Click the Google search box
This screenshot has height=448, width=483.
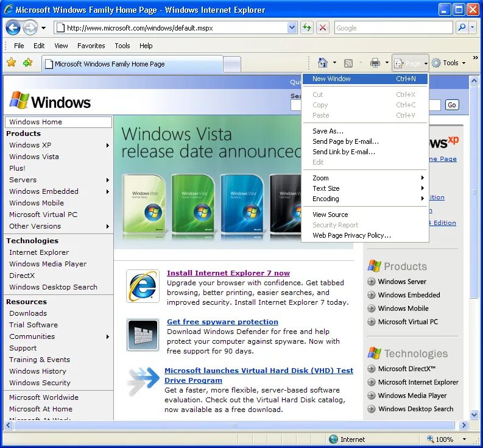pos(393,28)
